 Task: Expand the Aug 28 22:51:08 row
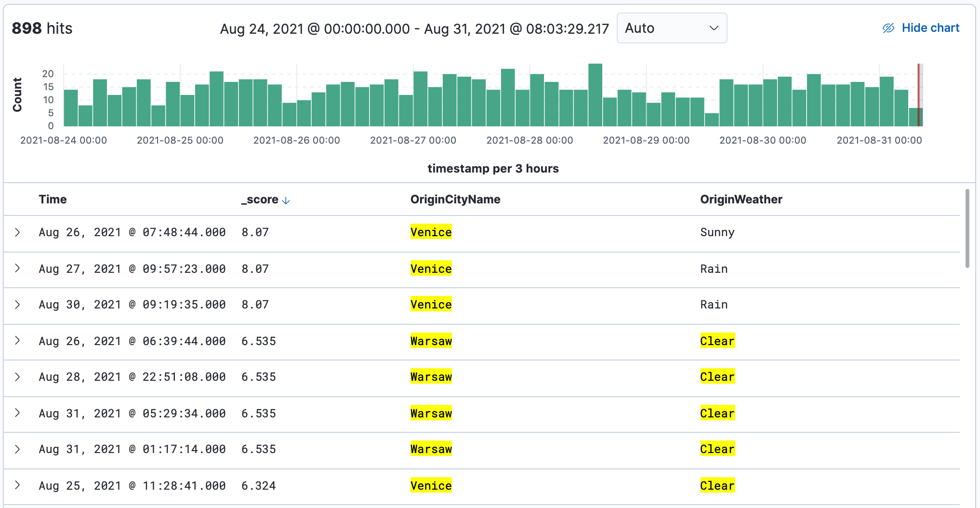point(18,377)
